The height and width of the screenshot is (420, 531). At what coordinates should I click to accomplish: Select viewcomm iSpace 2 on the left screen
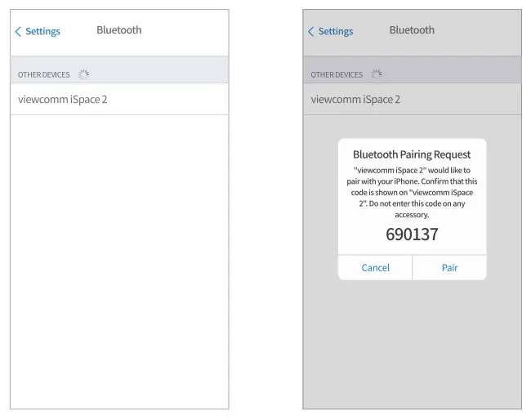63,100
